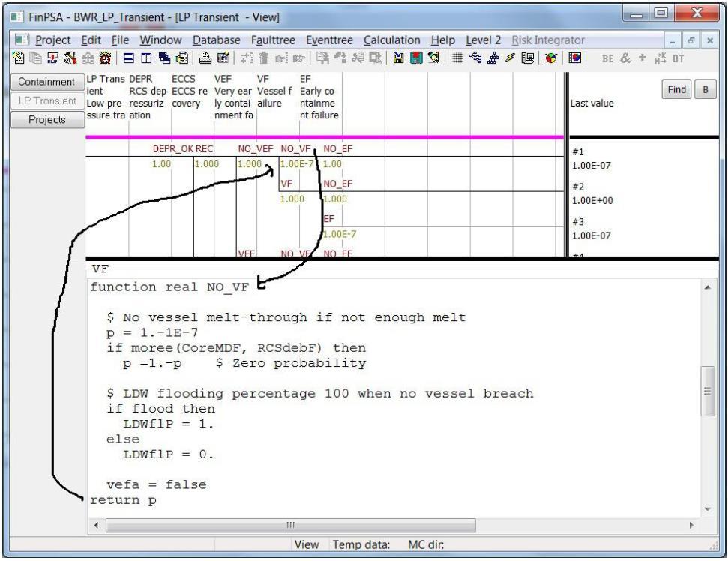Click the 'vefa = false' code line
728x561 pixels.
[x=157, y=484]
